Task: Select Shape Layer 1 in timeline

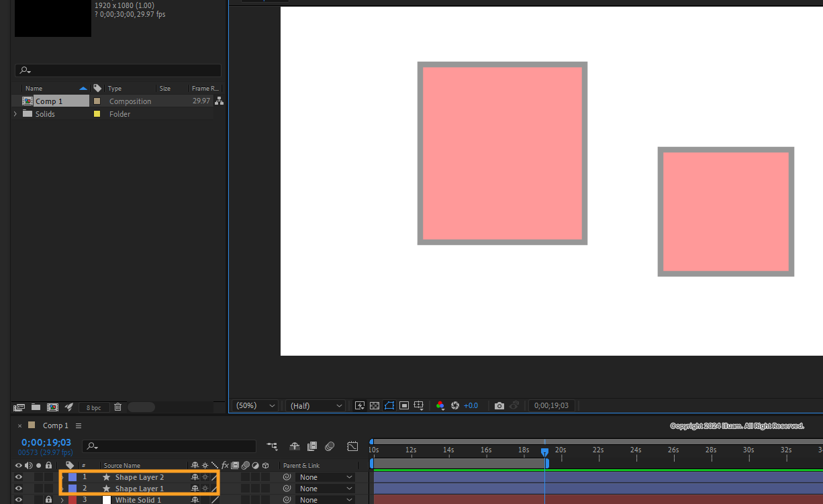Action: [139, 489]
